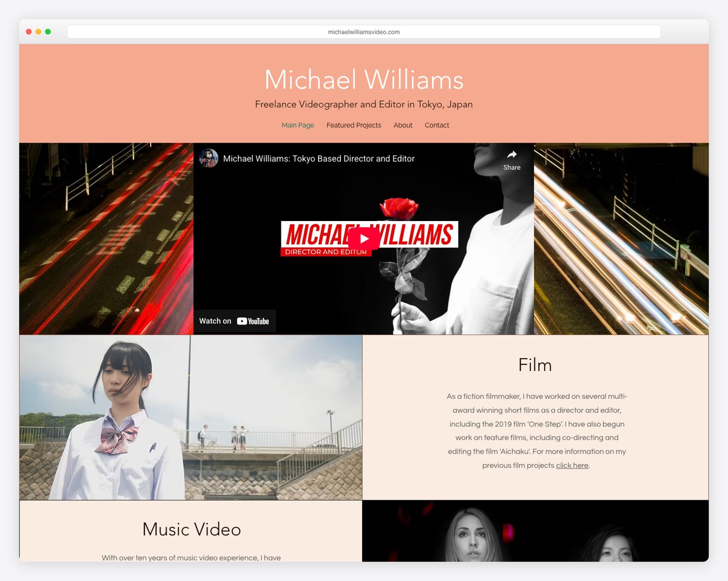Play the YouTube video
The height and width of the screenshot is (581, 728).
point(363,239)
